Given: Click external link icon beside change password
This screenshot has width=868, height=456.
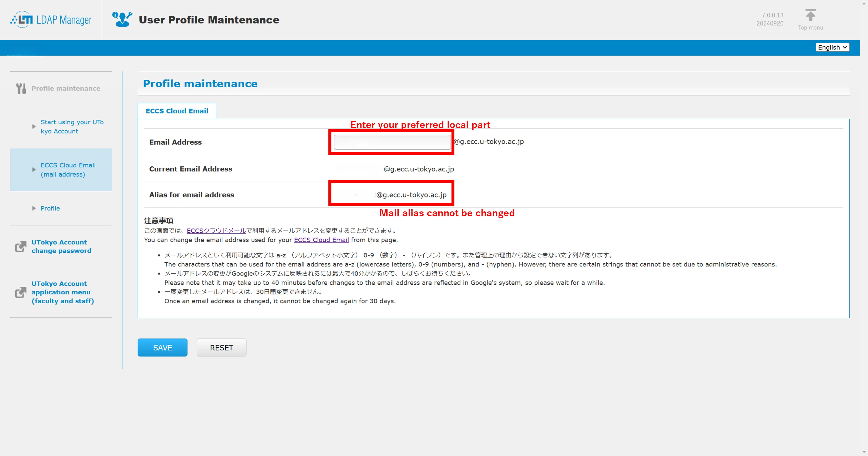Looking at the screenshot, I should click(x=21, y=246).
